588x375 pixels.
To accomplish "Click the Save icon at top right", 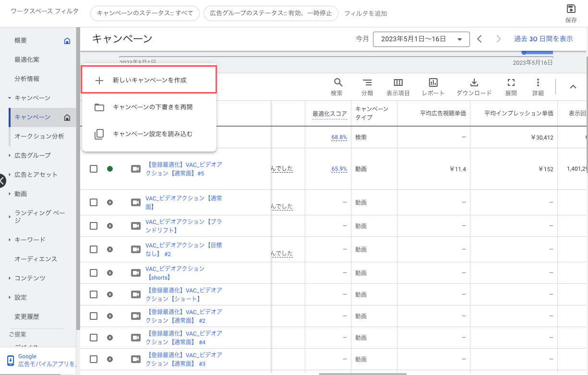I will coord(571,9).
